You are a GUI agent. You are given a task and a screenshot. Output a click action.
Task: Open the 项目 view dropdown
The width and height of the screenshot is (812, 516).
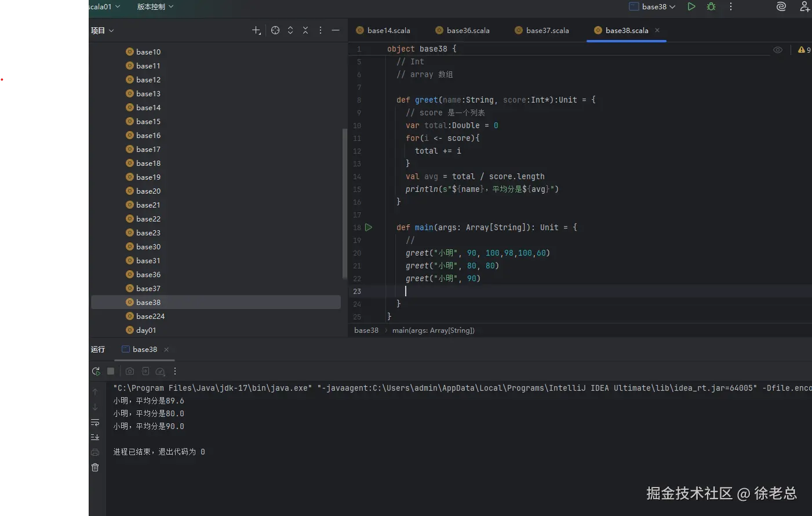pos(103,30)
